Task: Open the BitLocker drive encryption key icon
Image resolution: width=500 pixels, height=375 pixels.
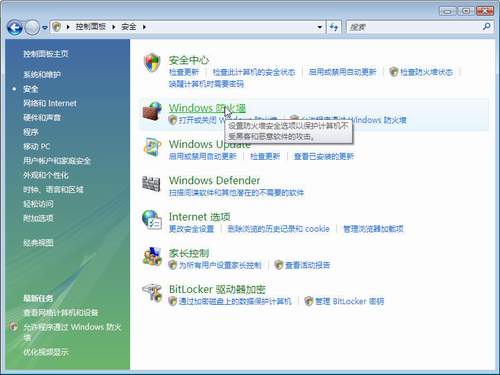Action: pos(152,292)
